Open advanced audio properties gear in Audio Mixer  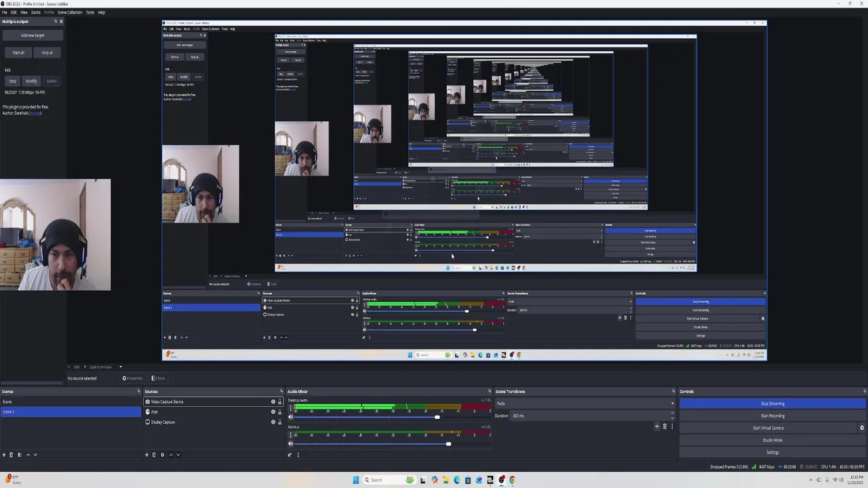click(x=290, y=455)
